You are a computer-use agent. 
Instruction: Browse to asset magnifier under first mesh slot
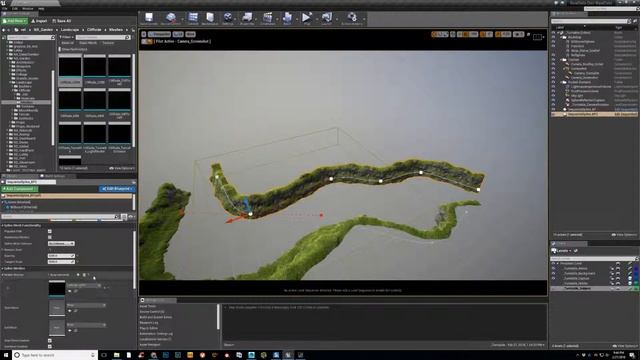click(76, 291)
